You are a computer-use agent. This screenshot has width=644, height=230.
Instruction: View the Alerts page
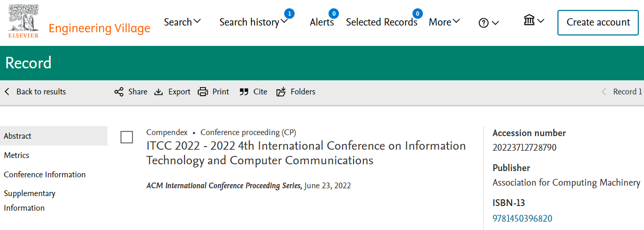pyautogui.click(x=322, y=22)
